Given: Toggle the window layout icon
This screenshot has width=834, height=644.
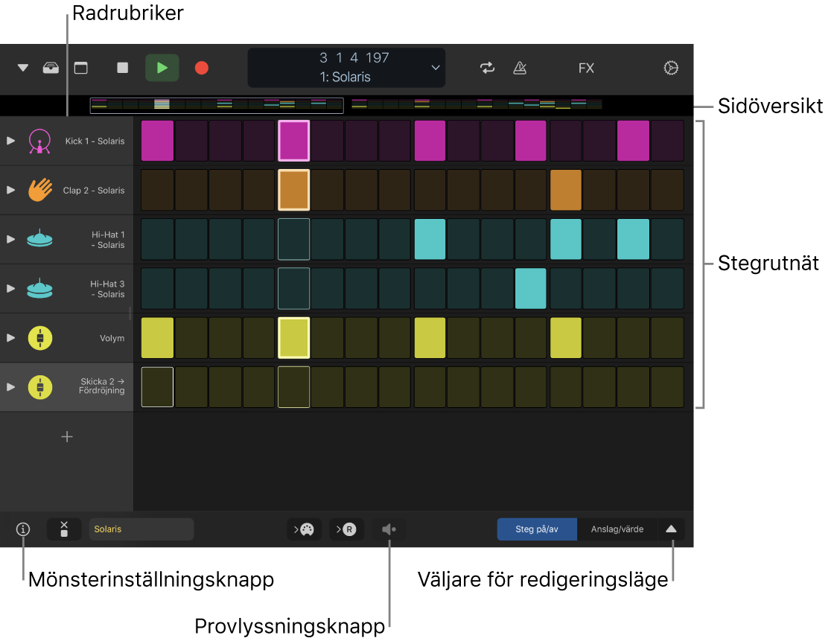Looking at the screenshot, I should coord(81,68).
